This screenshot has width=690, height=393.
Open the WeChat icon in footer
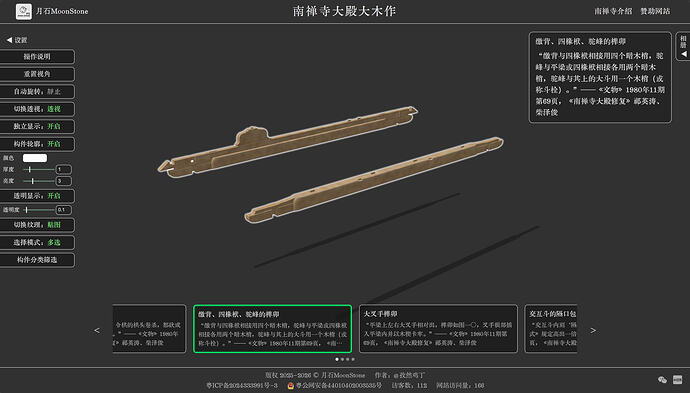point(662,379)
